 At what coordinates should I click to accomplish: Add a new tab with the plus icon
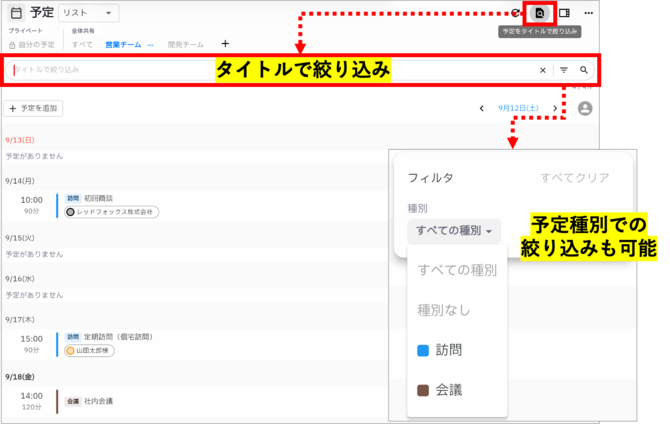coord(225,44)
